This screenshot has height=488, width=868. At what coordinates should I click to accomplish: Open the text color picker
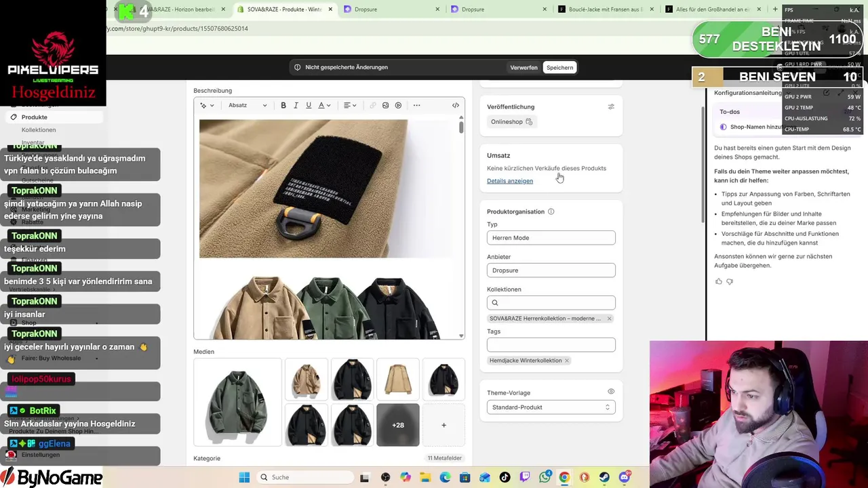324,105
